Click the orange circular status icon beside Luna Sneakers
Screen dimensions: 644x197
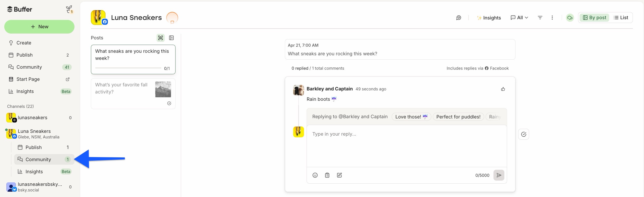click(172, 18)
